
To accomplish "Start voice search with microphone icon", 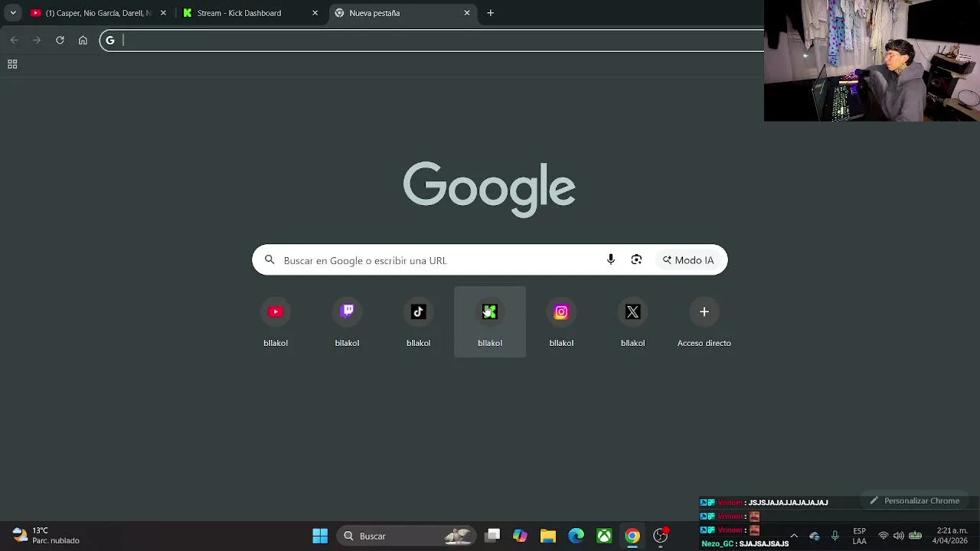I will point(610,260).
